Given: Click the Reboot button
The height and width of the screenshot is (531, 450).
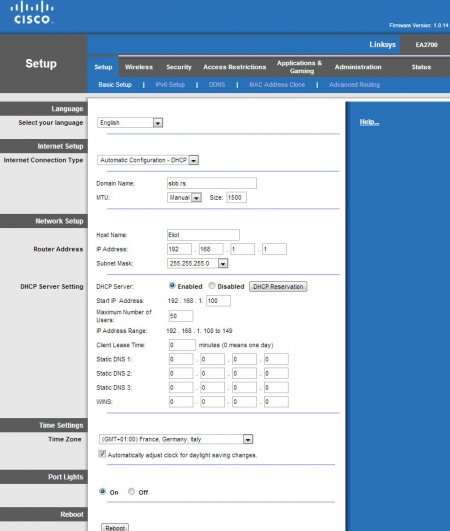Looking at the screenshot, I should tap(115, 528).
